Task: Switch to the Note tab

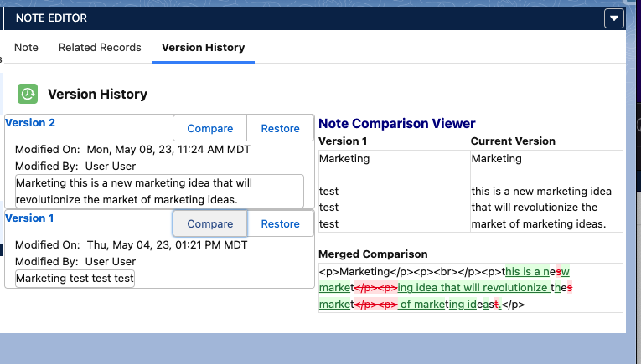Action: click(x=26, y=48)
